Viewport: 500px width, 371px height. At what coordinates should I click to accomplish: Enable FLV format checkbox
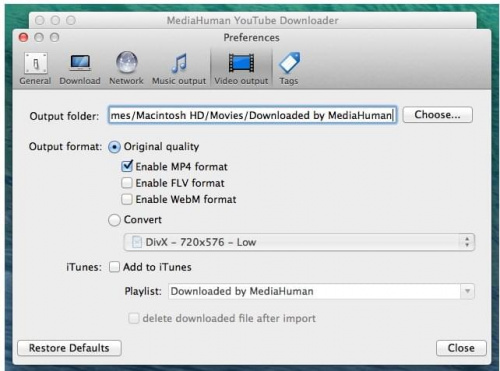(x=127, y=183)
